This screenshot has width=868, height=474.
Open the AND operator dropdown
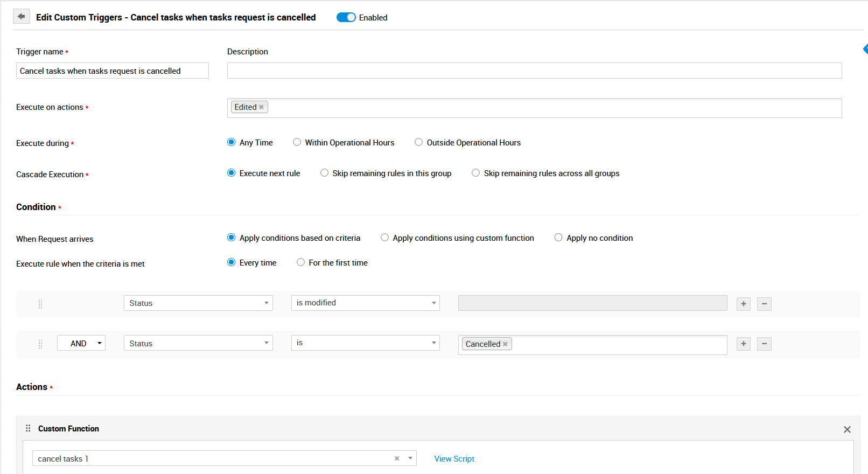(x=81, y=343)
